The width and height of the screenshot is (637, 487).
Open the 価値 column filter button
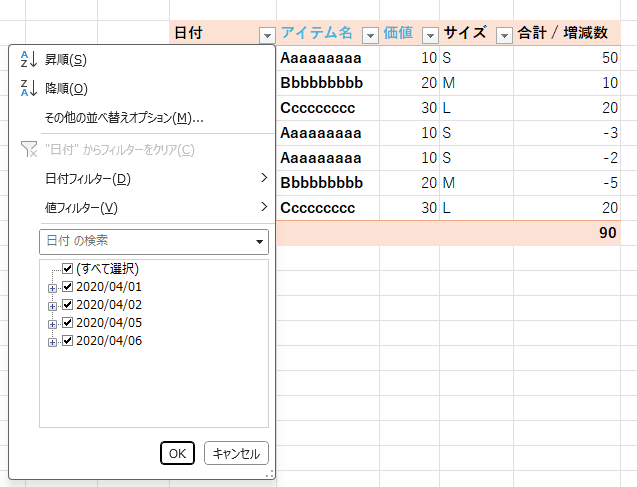(x=429, y=35)
